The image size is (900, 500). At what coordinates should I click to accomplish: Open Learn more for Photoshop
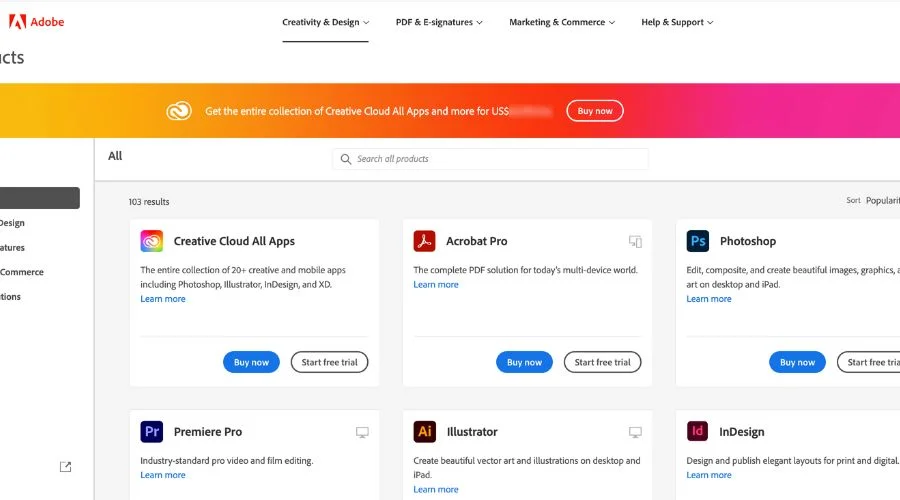point(709,299)
